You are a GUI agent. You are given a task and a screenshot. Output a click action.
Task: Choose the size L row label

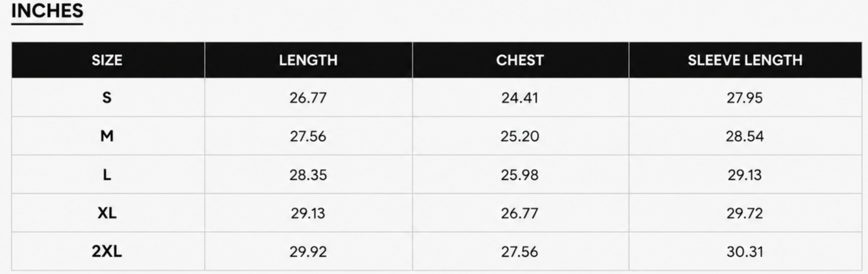107,175
